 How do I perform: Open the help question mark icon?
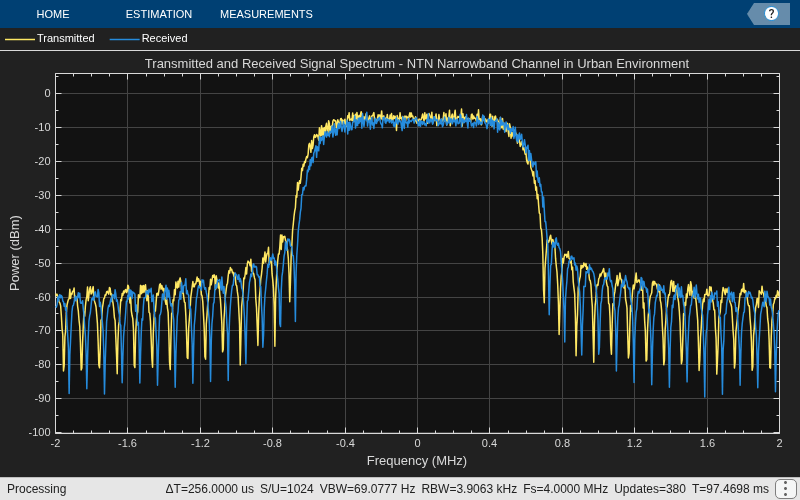(x=771, y=14)
